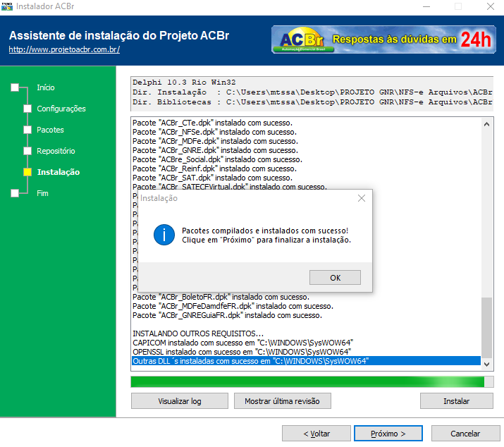Click the yellow Instalação step marker
The height and width of the screenshot is (447, 504).
pos(27,172)
